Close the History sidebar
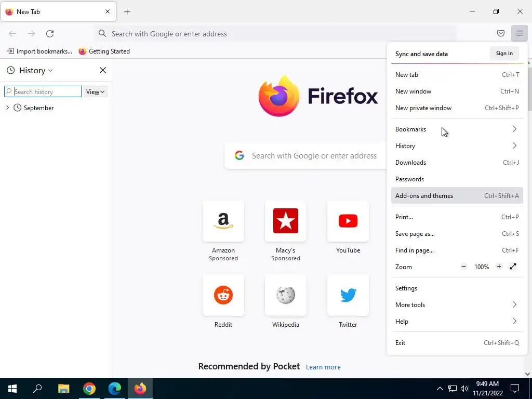 click(102, 70)
